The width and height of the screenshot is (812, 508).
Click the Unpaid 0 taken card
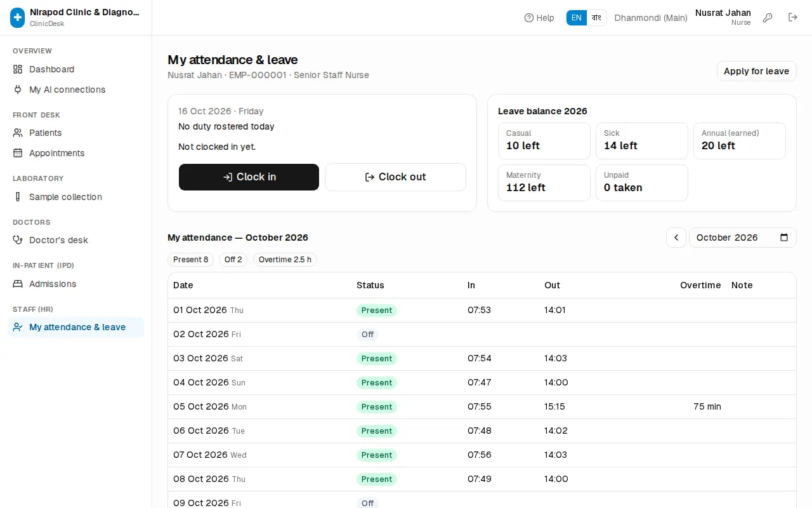tap(642, 183)
